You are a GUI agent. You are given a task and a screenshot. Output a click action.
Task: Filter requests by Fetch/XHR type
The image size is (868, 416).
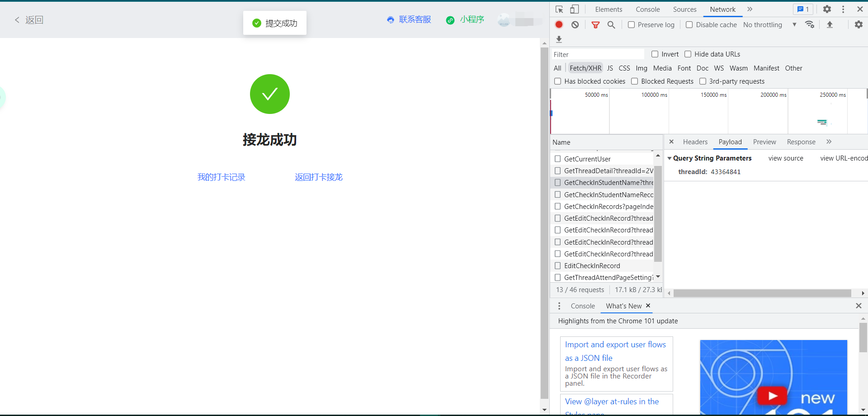click(585, 68)
